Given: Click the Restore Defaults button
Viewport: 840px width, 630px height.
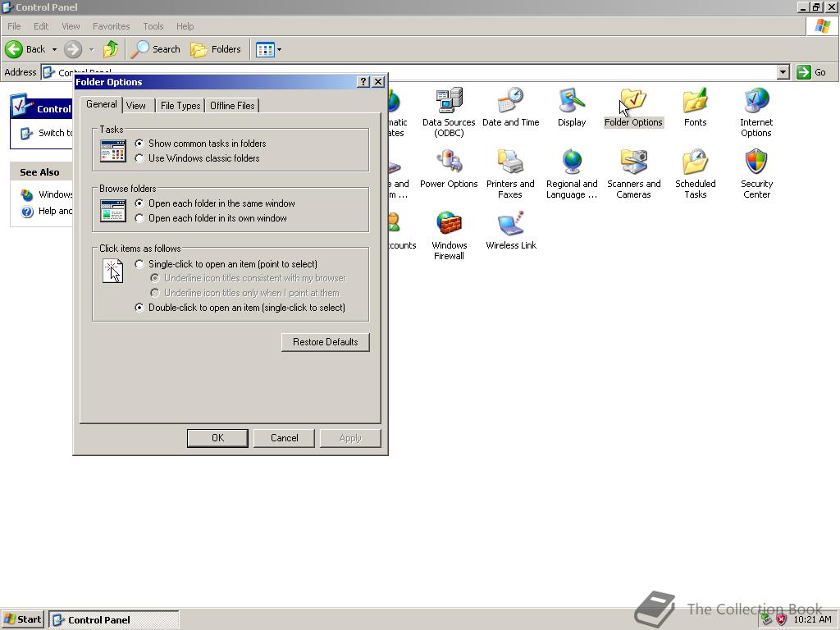Looking at the screenshot, I should coord(325,342).
